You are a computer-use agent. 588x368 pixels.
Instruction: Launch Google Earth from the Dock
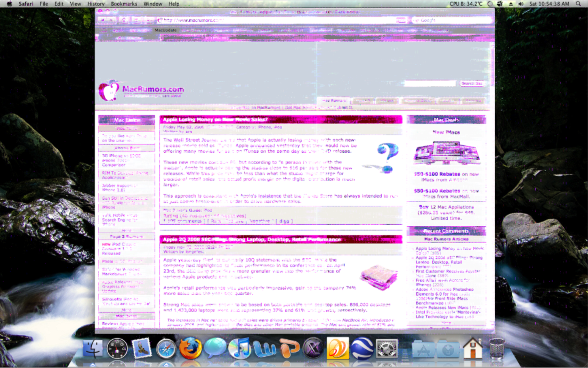(362, 348)
